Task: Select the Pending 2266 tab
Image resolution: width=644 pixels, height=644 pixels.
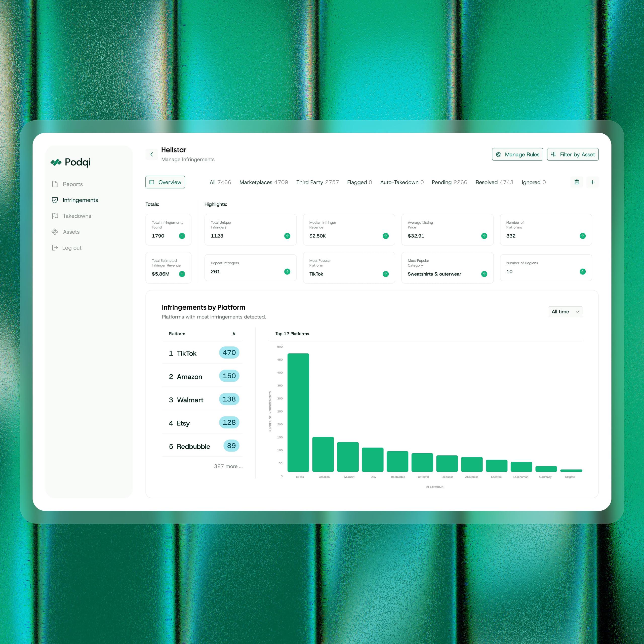Action: [x=449, y=182]
